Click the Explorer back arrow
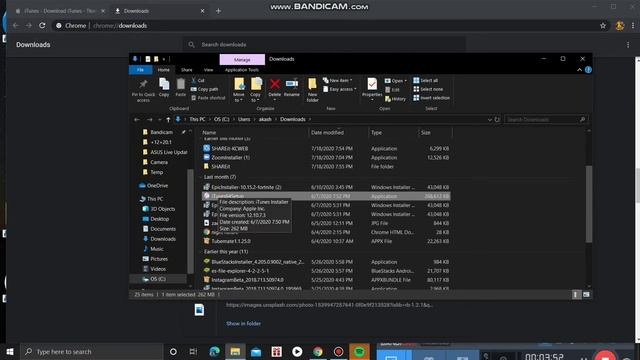The image size is (640, 360). click(x=137, y=120)
